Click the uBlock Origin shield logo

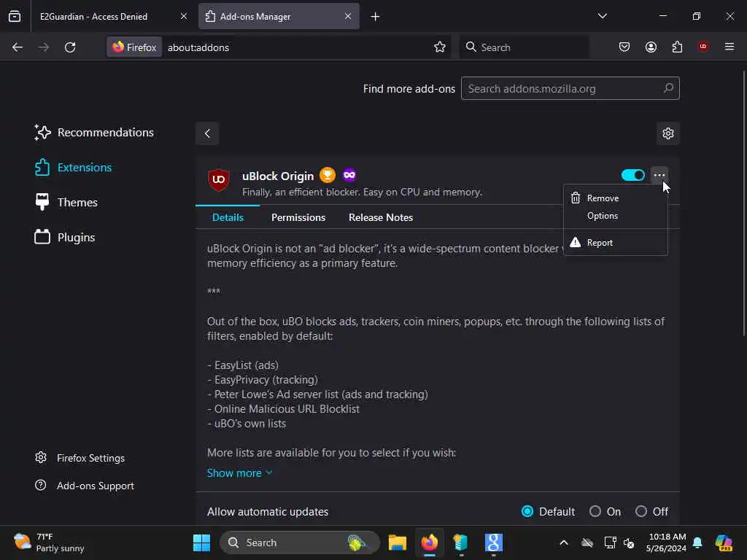pos(219,179)
